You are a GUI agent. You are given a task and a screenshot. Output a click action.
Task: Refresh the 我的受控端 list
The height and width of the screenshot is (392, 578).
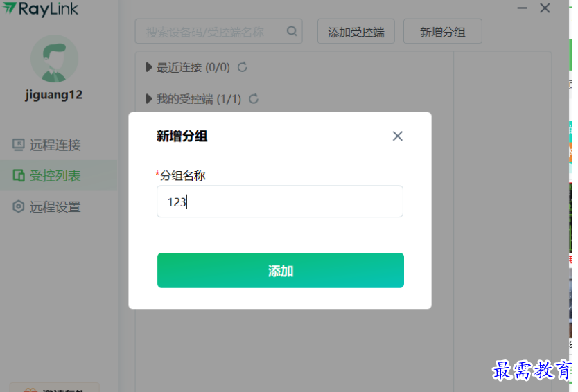point(254,99)
